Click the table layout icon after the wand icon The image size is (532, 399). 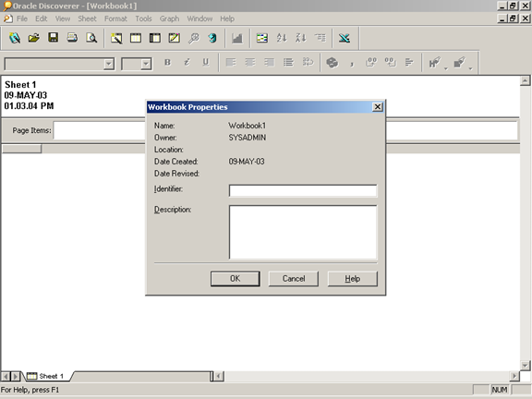pos(136,38)
